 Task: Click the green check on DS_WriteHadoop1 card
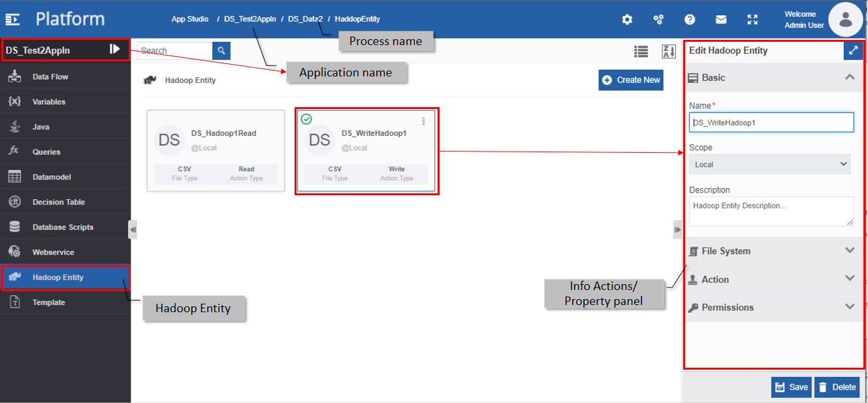point(306,119)
